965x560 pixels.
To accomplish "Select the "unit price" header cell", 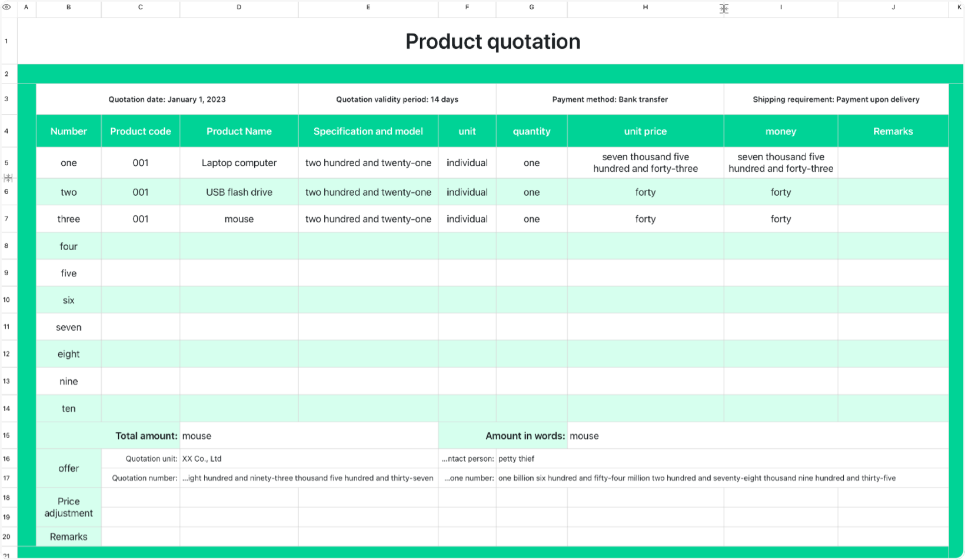I will pyautogui.click(x=645, y=131).
